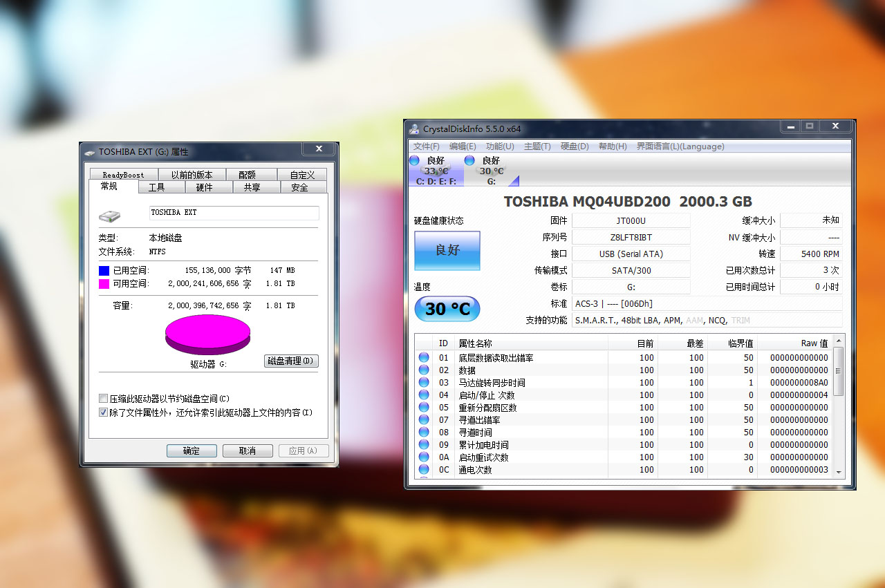Click the interface value USB (Serial ATA)
This screenshot has height=588, width=885.
(631, 254)
